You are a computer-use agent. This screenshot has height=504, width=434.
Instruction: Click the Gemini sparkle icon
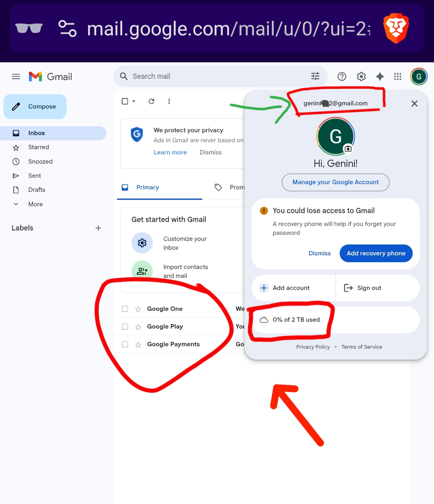coord(380,76)
